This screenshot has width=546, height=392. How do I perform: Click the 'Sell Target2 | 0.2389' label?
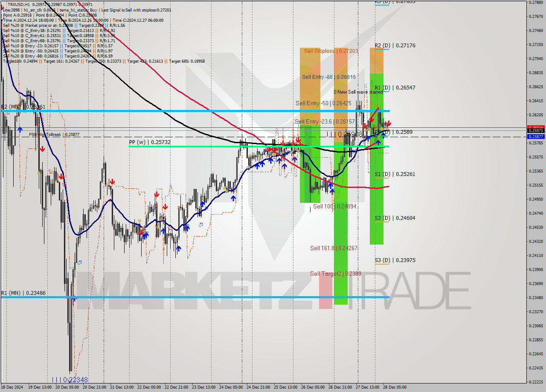point(336,274)
